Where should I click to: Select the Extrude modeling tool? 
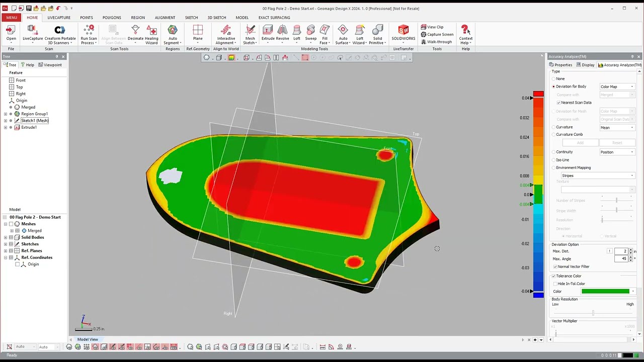point(268,34)
